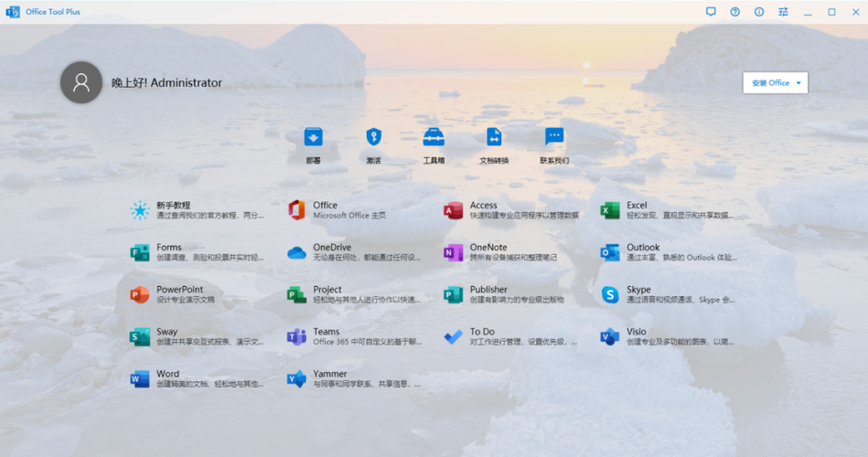Click the Yammer title text
The width and height of the screenshot is (868, 457).
tap(330, 374)
